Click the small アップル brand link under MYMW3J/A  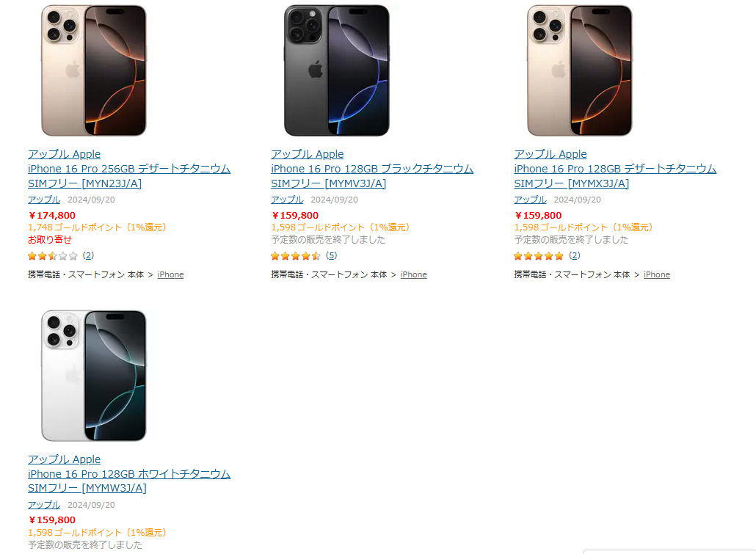(x=44, y=505)
